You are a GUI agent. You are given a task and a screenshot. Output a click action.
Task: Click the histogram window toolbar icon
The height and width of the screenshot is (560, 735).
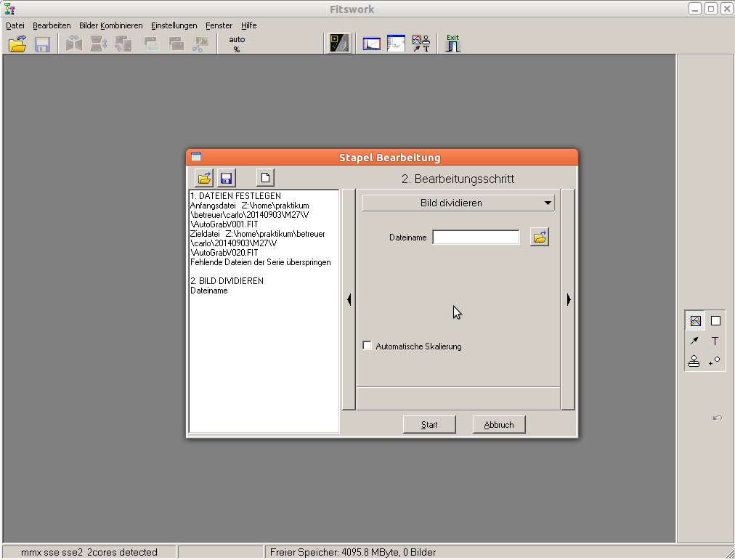coord(372,44)
